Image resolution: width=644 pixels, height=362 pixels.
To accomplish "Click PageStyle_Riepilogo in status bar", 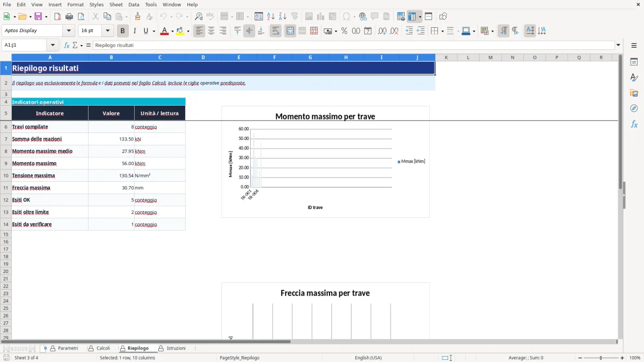I will click(x=239, y=358).
